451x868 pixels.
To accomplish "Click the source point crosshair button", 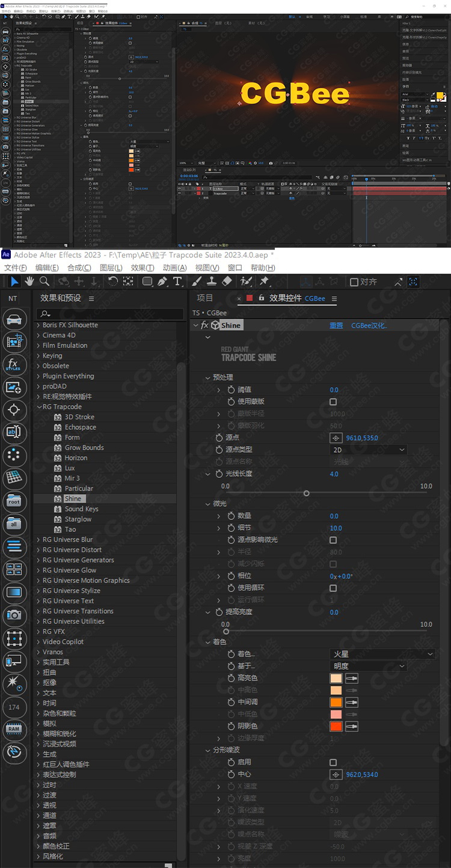I will pyautogui.click(x=336, y=438).
